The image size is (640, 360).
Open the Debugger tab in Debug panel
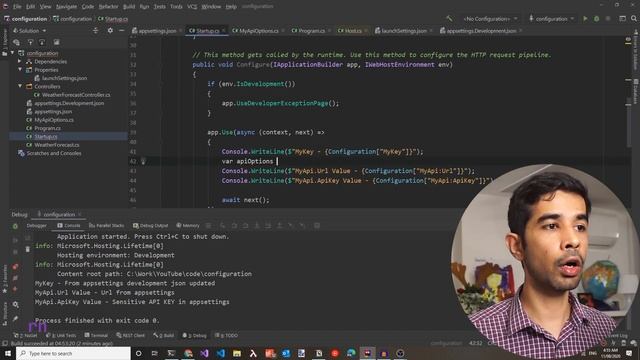36,225
